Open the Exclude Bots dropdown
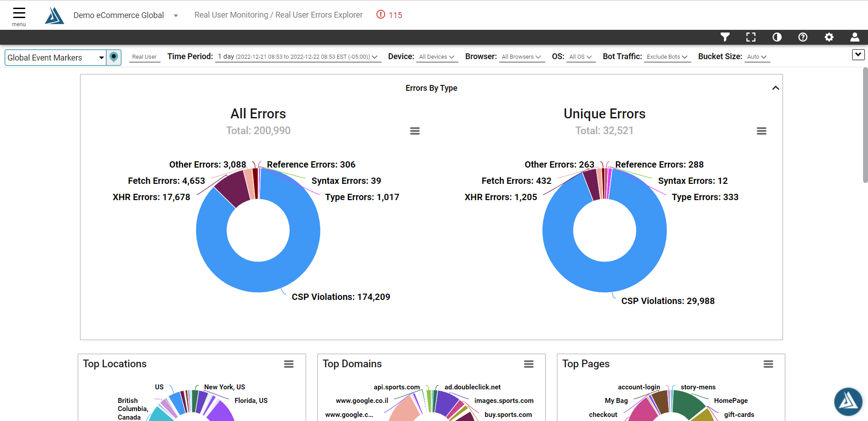 click(667, 57)
